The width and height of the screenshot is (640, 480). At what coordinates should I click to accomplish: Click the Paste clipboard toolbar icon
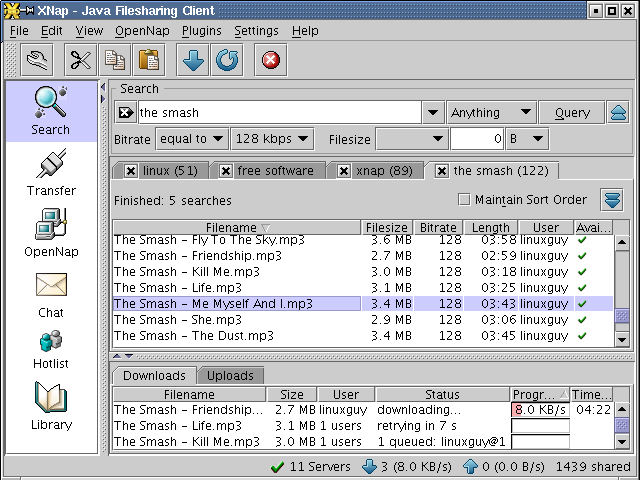click(x=149, y=60)
